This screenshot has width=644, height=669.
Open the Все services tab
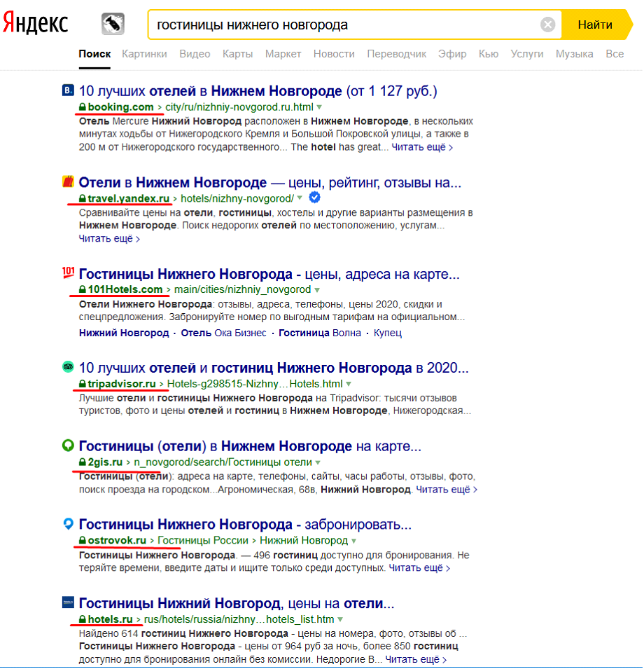[615, 54]
